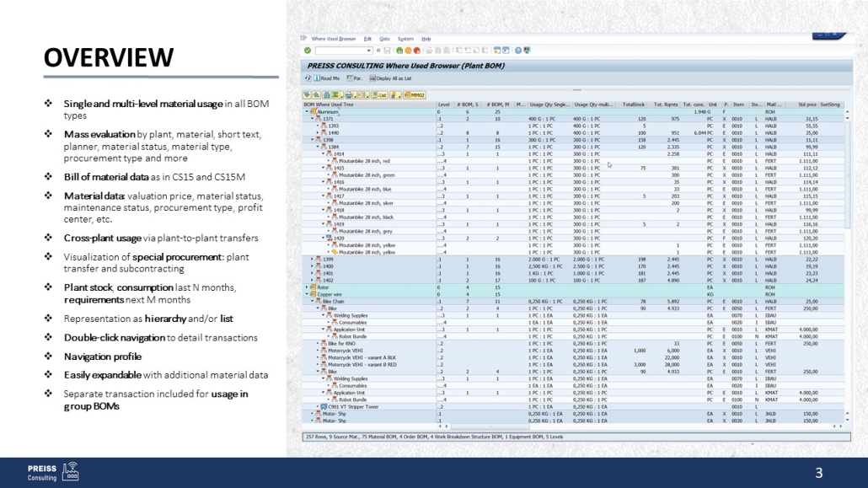Click the MM02 toolbar button
Screen dimensions: 868x488
(416, 95)
